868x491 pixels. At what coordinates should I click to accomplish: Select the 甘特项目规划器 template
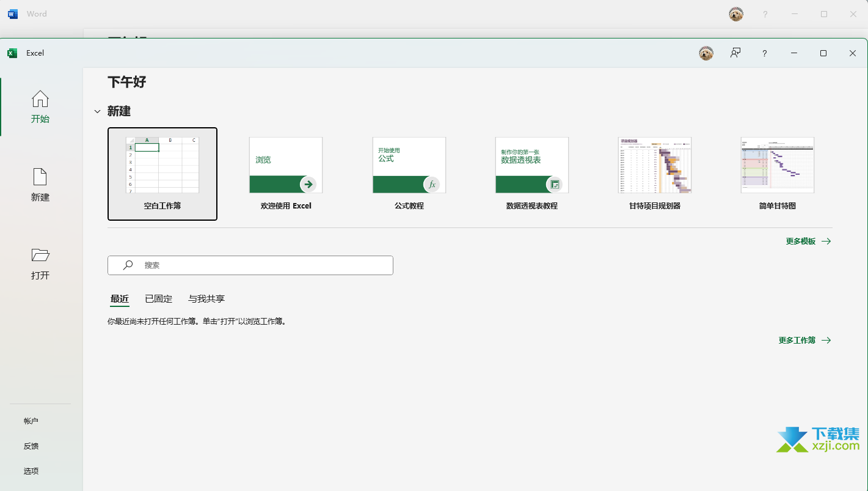(x=655, y=174)
